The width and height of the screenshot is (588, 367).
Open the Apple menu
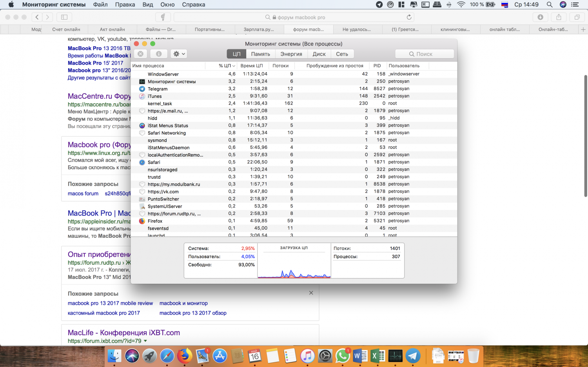[x=11, y=5]
